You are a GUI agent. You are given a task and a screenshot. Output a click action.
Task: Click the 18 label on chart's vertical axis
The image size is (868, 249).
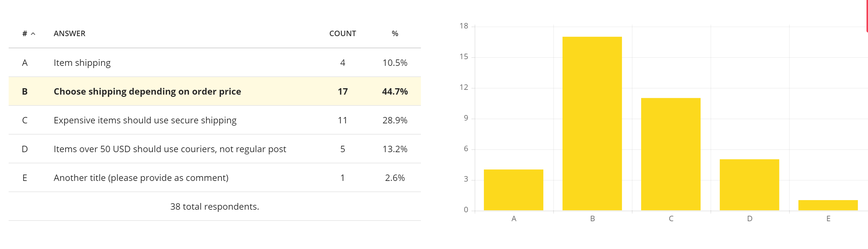pyautogui.click(x=464, y=26)
